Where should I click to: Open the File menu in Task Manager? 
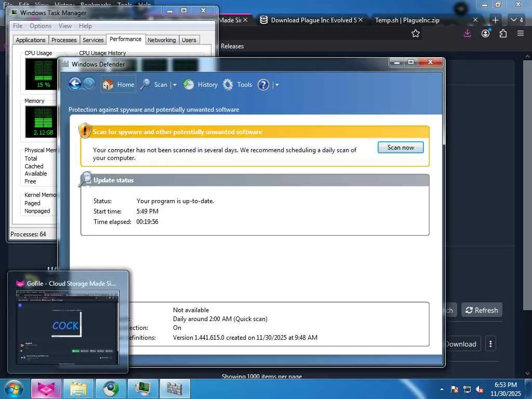click(x=18, y=26)
